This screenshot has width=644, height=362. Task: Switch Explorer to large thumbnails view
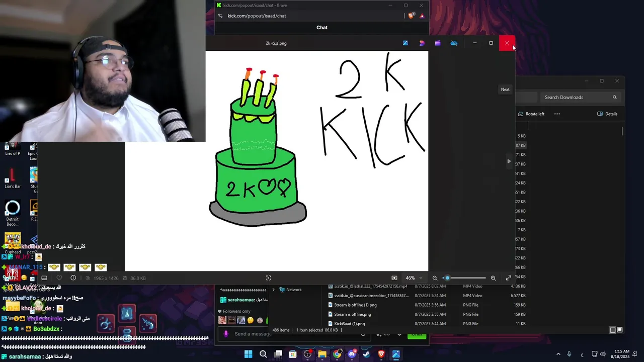620,330
